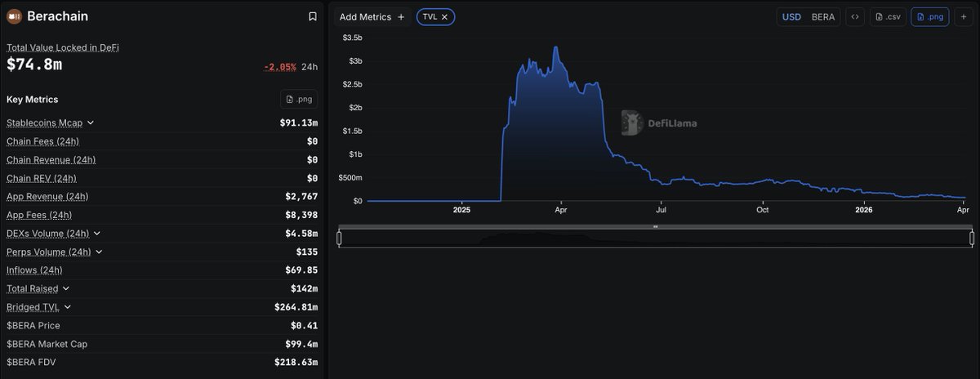Viewport: 980px width, 379px height.
Task: Remove the TVL metric chip X
Action: [444, 16]
